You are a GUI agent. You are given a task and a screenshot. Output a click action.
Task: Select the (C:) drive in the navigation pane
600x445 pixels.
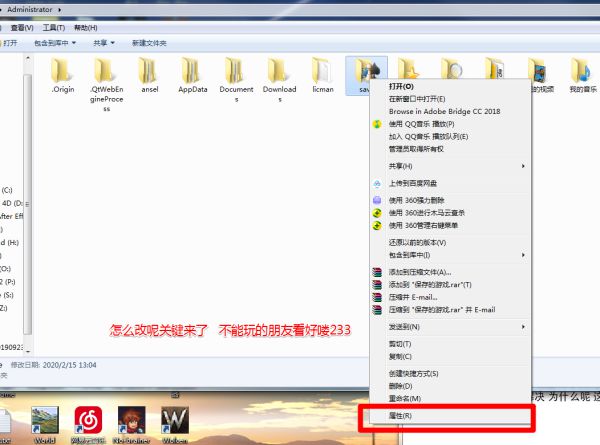(x=7, y=190)
